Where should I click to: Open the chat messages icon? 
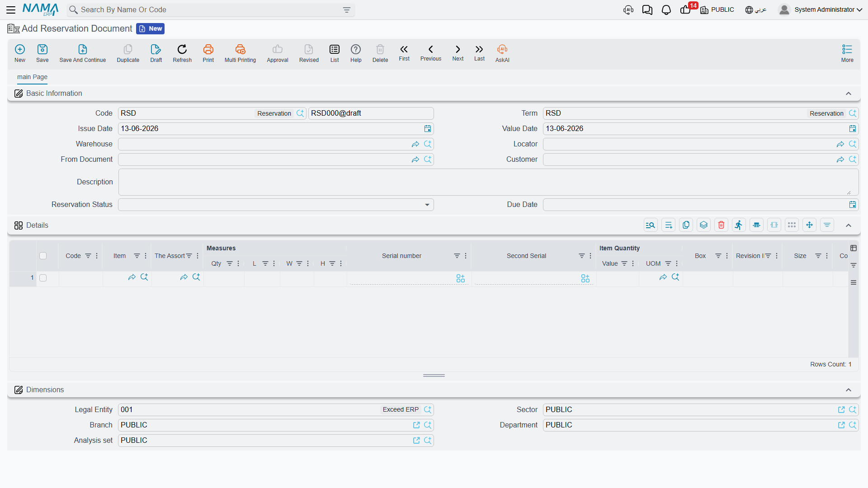click(x=647, y=10)
